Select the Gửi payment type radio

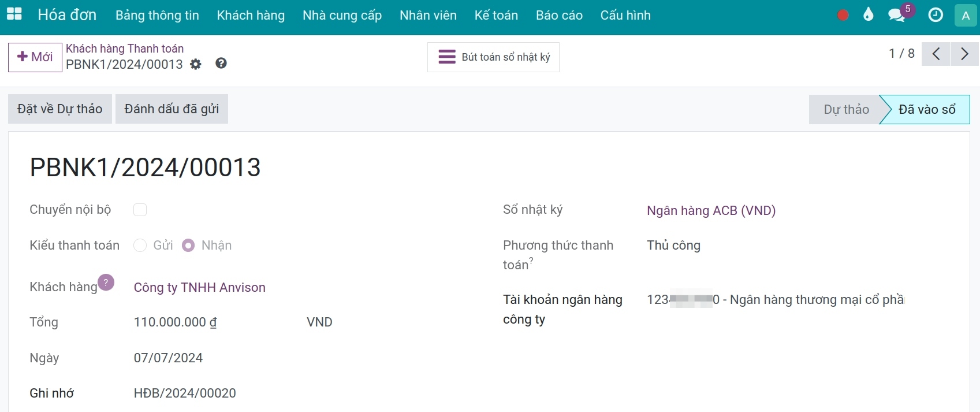pyautogui.click(x=140, y=246)
